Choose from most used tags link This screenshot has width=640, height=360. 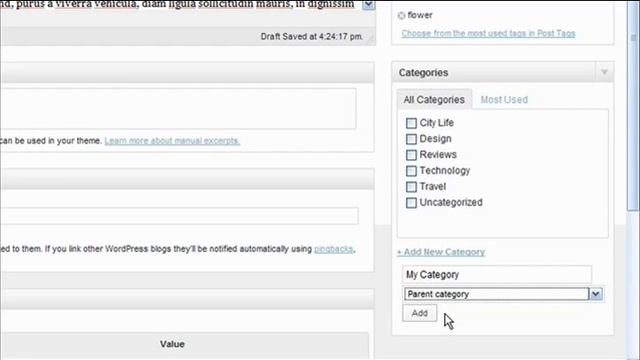[x=488, y=33]
